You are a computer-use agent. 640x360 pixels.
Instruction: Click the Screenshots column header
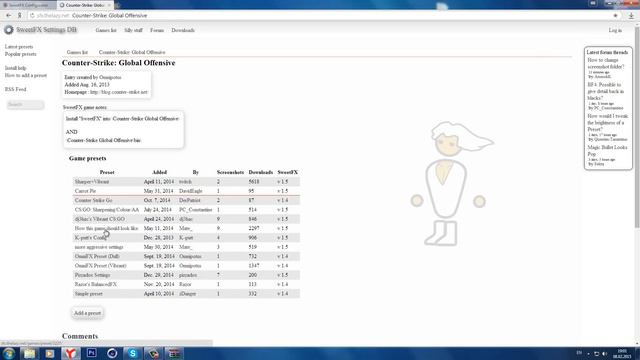[230, 172]
